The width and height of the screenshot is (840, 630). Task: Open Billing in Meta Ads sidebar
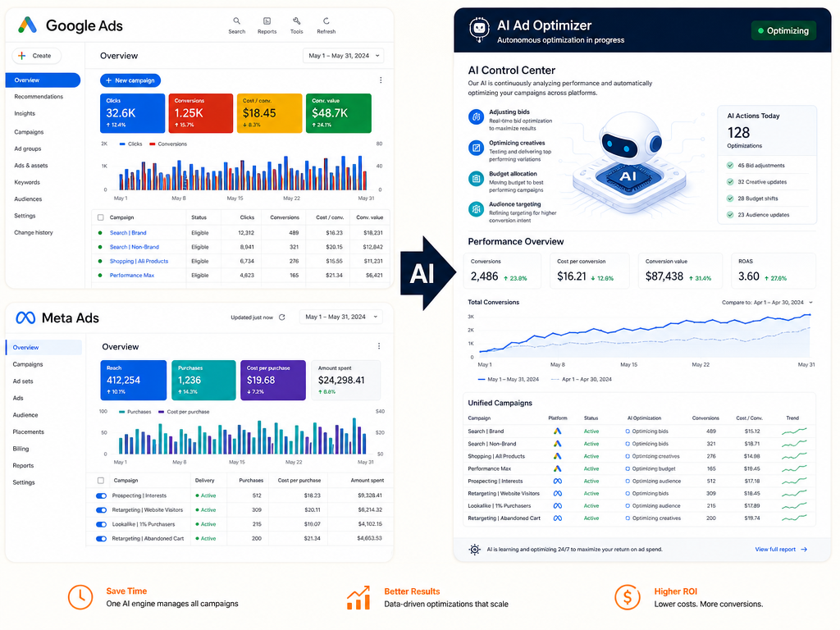click(x=21, y=449)
